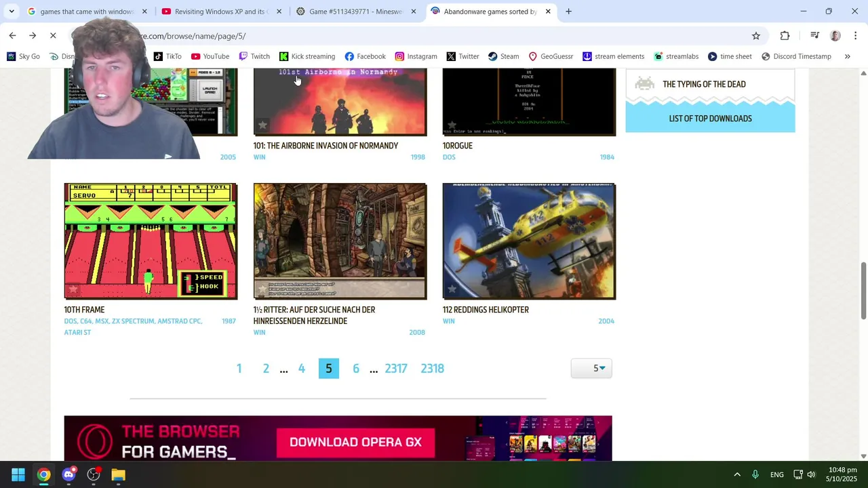Go to pagination page 2
This screenshot has width=868, height=488.
click(266, 368)
